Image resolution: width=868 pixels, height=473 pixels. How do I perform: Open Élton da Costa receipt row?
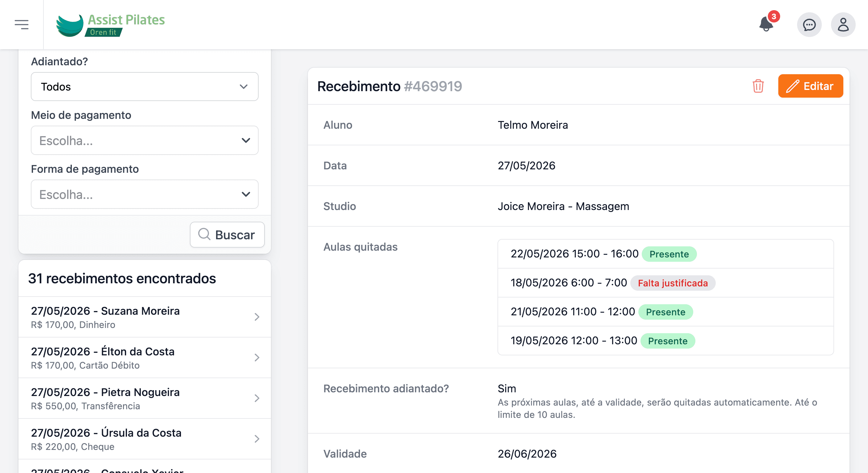click(145, 358)
